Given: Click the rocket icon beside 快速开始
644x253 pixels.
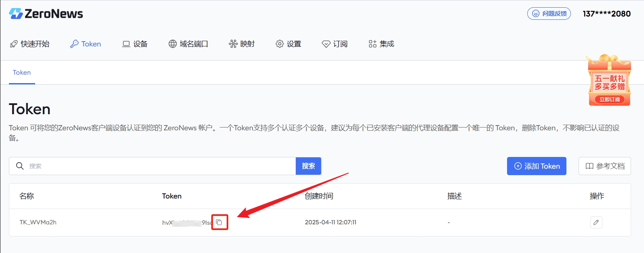Looking at the screenshot, I should [14, 44].
